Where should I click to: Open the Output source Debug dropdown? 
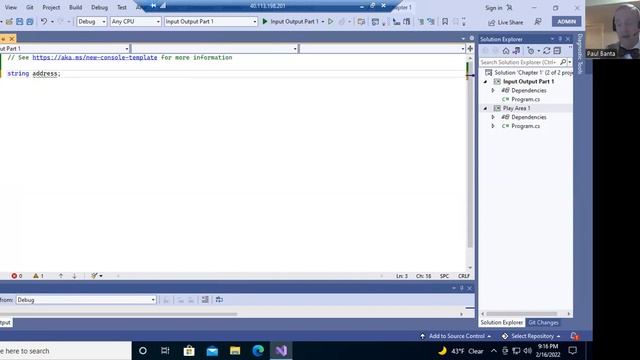pyautogui.click(x=86, y=300)
